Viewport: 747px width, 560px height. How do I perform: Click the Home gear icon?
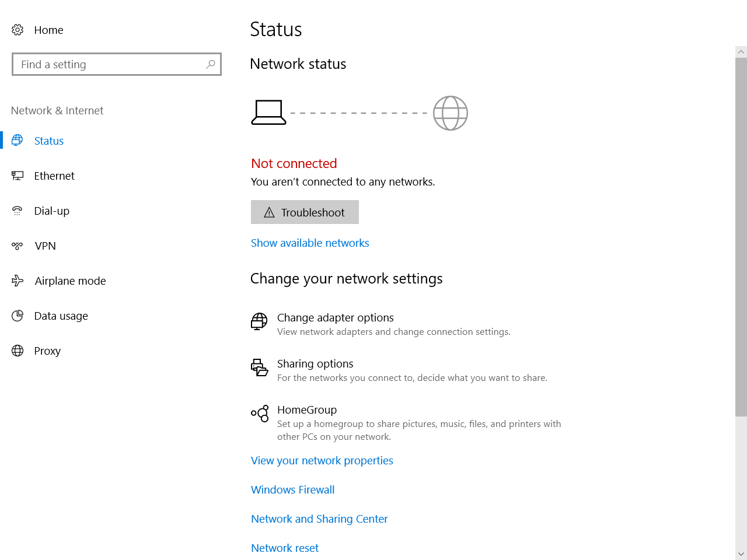coord(18,30)
